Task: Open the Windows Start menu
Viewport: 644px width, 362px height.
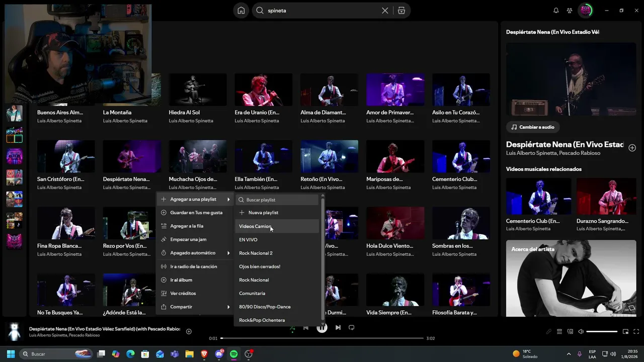Action: [11, 354]
